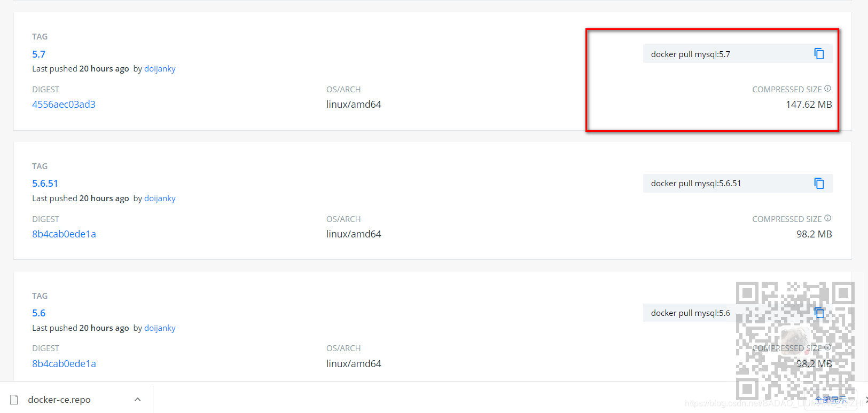This screenshot has width=868, height=413.
Task: Copy the docker pull mysql:5.6.51 command
Action: coord(819,184)
